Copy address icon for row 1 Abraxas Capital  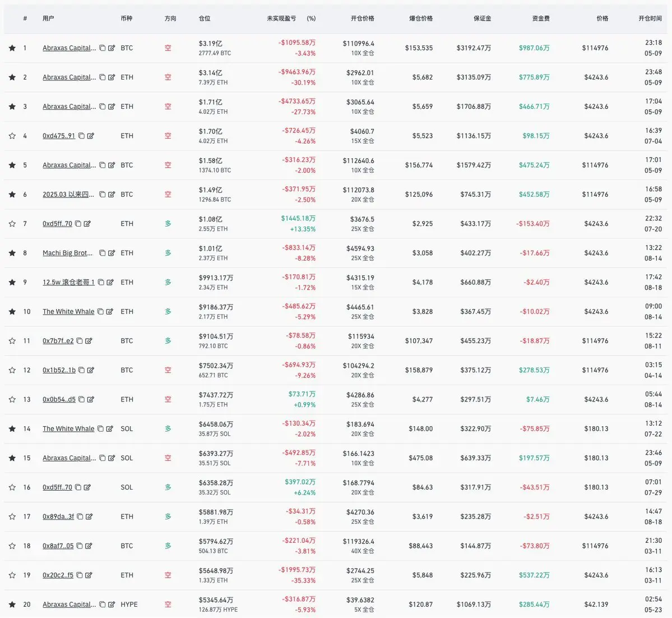103,48
